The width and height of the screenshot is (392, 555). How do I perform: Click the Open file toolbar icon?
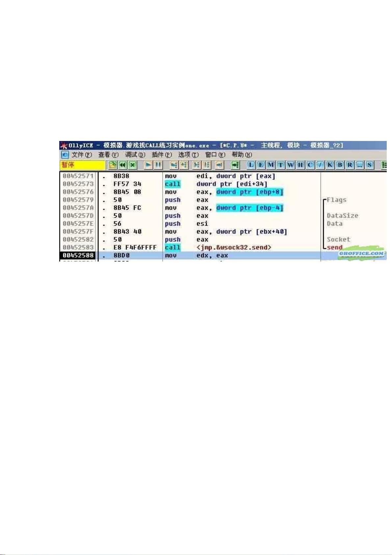click(x=113, y=165)
